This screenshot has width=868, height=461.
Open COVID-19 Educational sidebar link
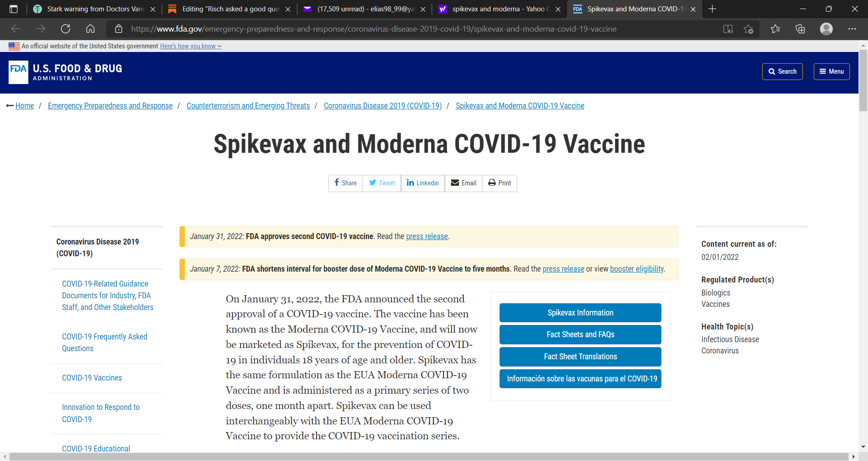tap(96, 448)
